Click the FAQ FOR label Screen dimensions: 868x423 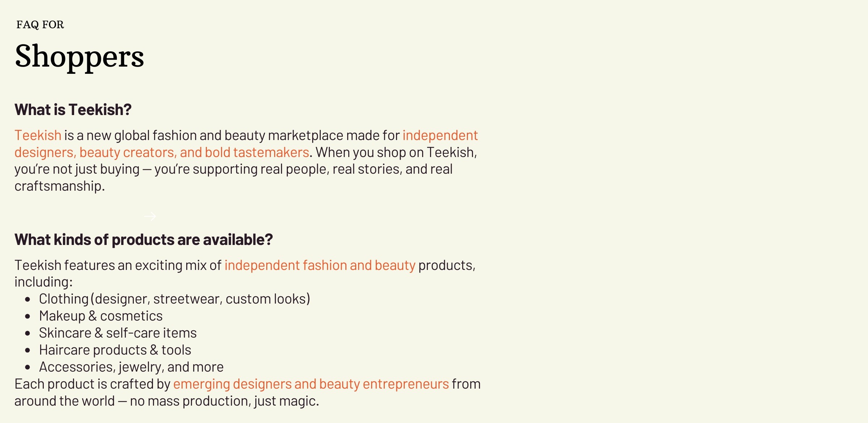click(40, 25)
